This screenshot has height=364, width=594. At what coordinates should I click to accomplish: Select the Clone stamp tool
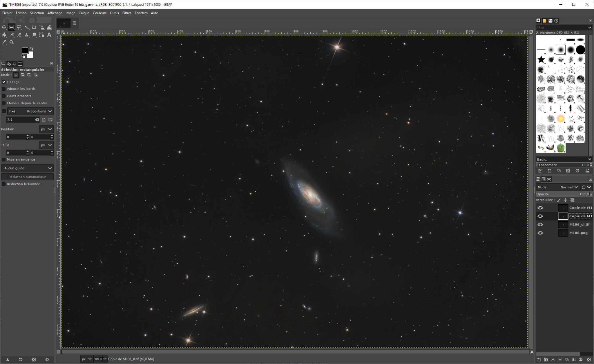coord(27,35)
